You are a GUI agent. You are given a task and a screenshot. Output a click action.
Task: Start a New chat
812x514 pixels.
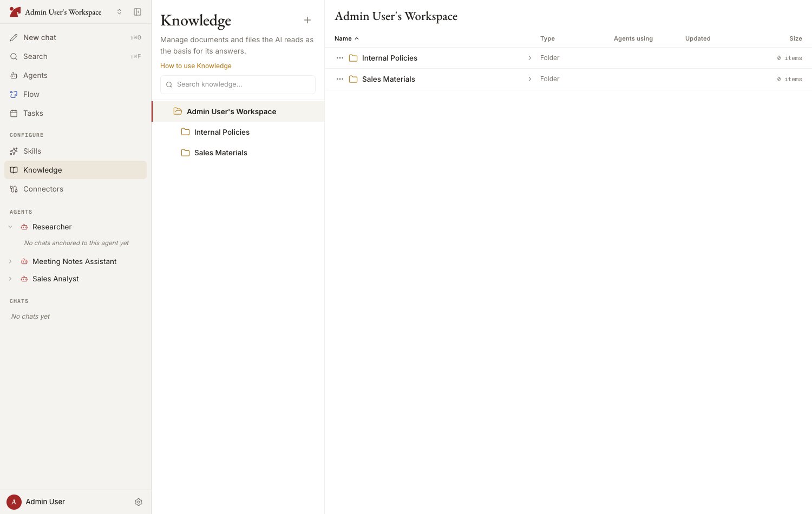[75, 37]
